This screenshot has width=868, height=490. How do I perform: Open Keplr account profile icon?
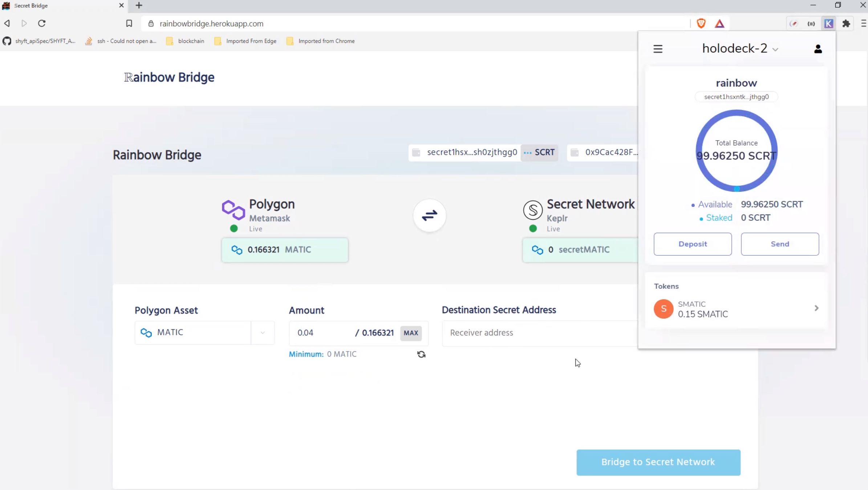point(818,49)
